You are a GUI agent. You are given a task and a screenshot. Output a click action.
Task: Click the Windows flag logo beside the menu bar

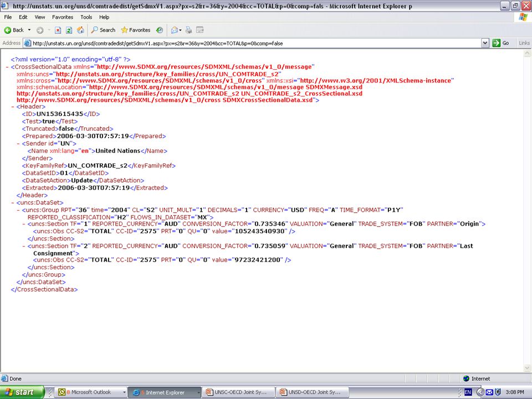[x=523, y=17]
